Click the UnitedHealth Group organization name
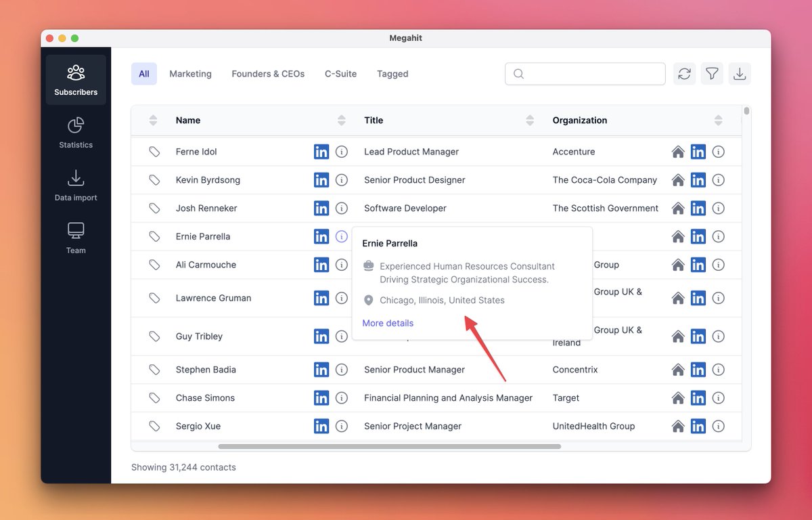Image resolution: width=812 pixels, height=520 pixels. pyautogui.click(x=593, y=427)
